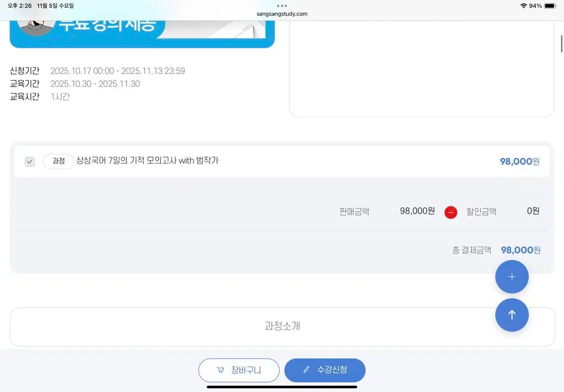Tap the blue plus floating action button

pyautogui.click(x=512, y=277)
